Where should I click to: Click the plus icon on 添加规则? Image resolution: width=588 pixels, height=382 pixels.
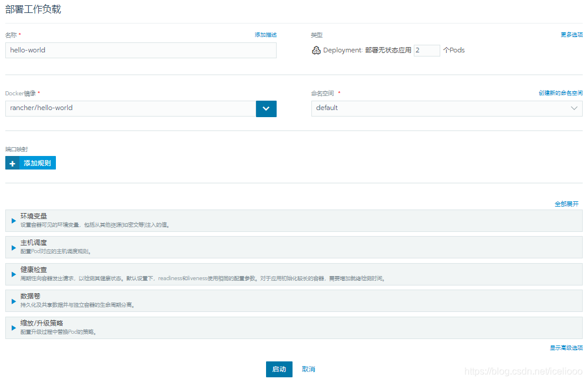[x=12, y=164]
